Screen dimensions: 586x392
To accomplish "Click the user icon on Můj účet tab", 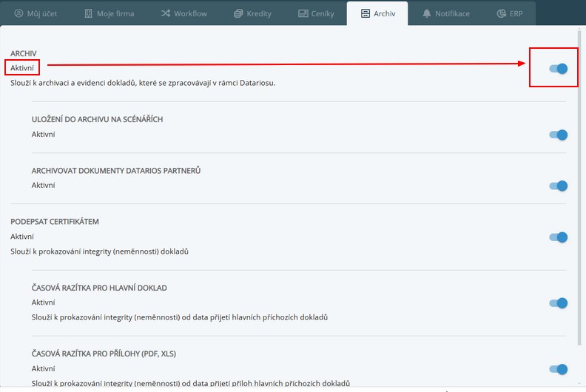I will click(19, 13).
